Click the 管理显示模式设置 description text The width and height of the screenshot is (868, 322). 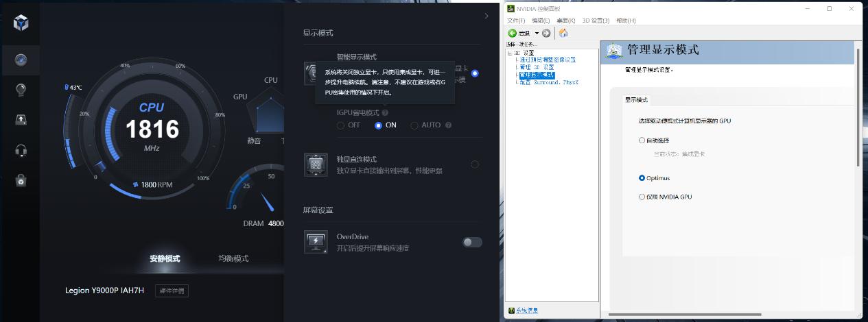pyautogui.click(x=649, y=70)
